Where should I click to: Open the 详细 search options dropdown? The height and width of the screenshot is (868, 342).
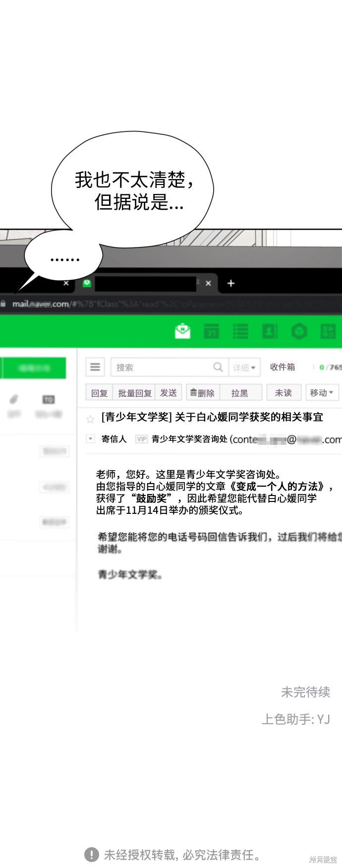pos(244,368)
